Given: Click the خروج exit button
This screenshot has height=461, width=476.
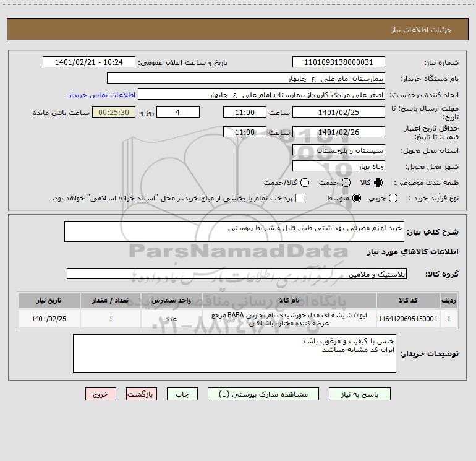Looking at the screenshot, I should [101, 394].
